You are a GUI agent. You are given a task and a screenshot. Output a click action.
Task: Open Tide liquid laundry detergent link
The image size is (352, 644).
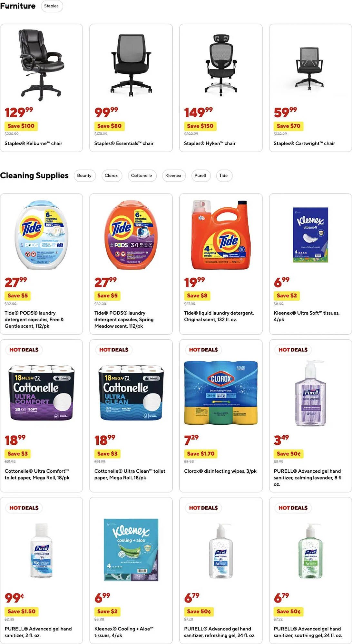219,316
